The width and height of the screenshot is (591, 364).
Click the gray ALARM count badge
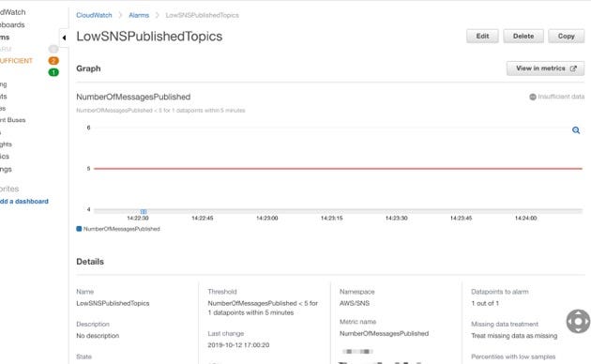[x=53, y=49]
